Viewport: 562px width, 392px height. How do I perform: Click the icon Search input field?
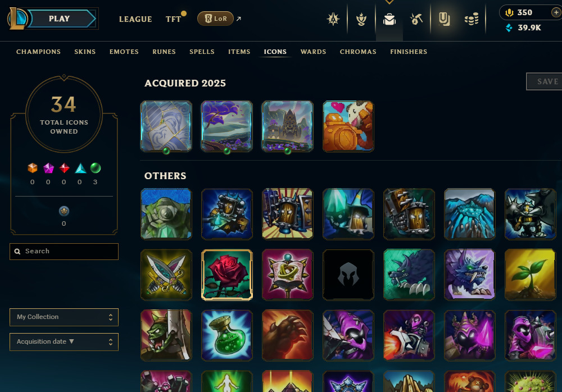pos(64,252)
